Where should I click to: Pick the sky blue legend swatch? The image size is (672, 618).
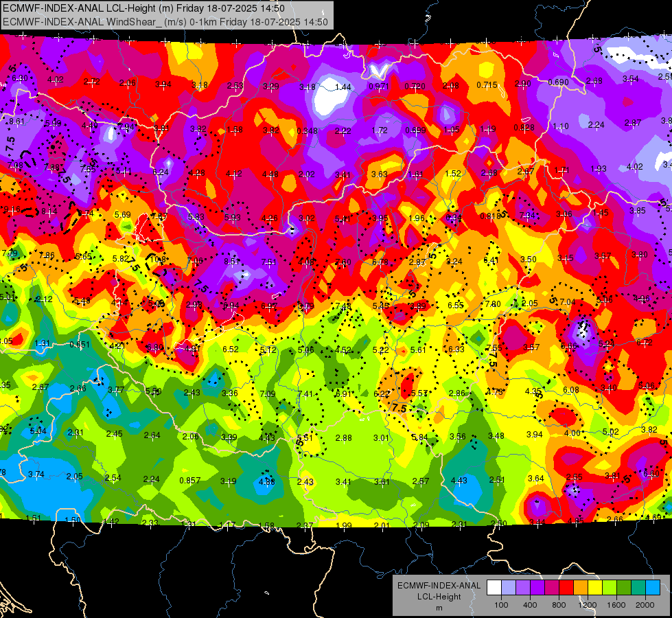point(653,587)
